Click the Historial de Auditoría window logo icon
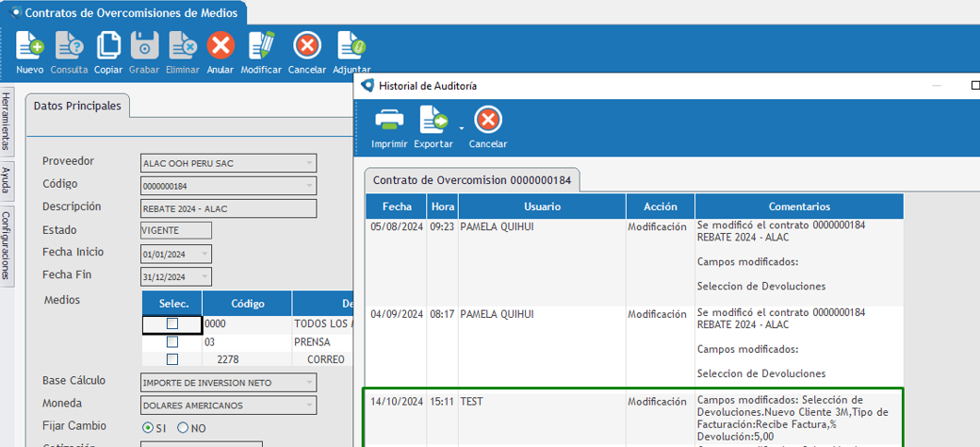Viewport: 980px width, 447px height. coord(368,86)
